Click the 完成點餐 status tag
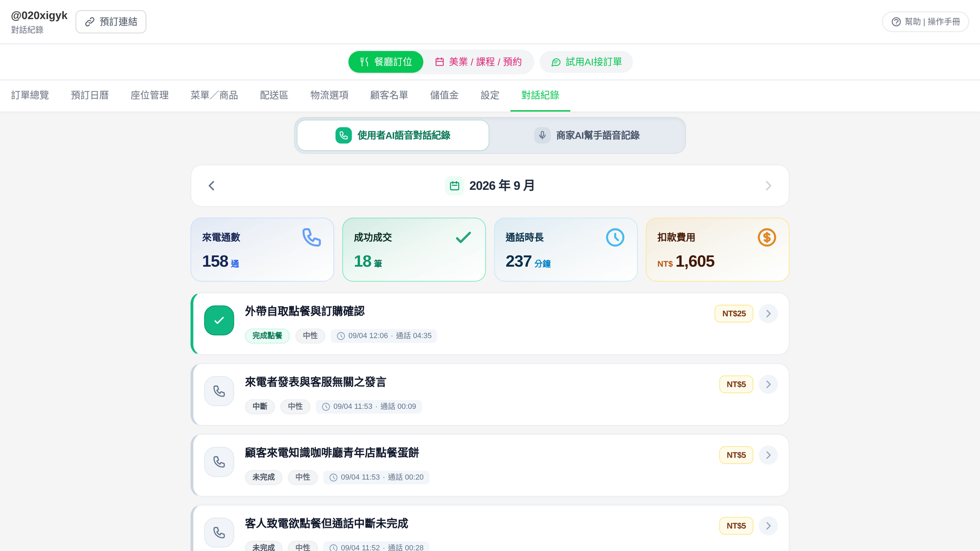Image resolution: width=980 pixels, height=551 pixels. 267,336
